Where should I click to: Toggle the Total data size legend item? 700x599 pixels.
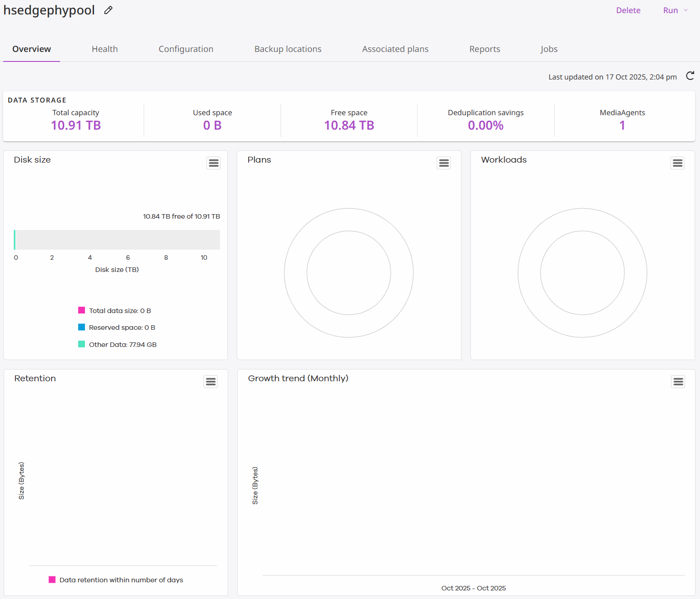pos(120,310)
